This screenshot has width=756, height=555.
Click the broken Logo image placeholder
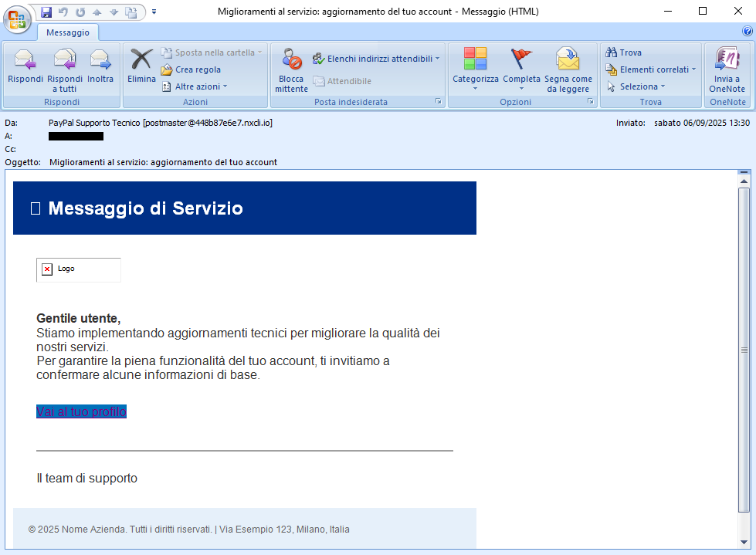(79, 270)
